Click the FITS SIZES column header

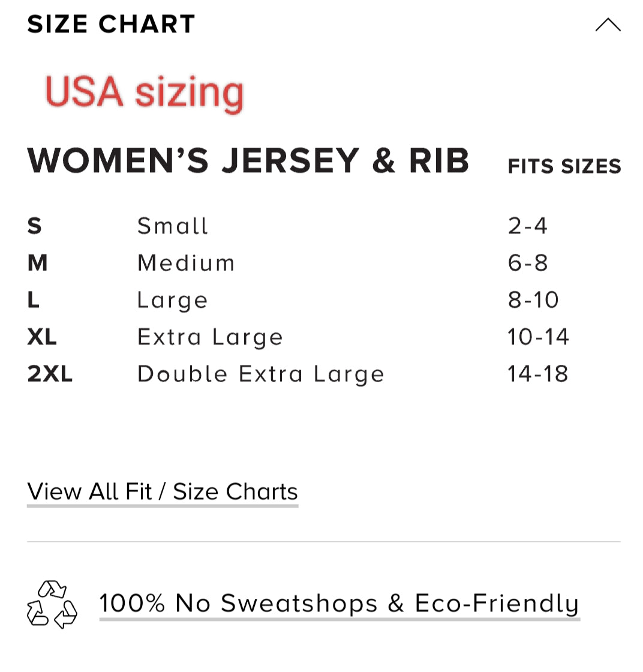coord(564,166)
